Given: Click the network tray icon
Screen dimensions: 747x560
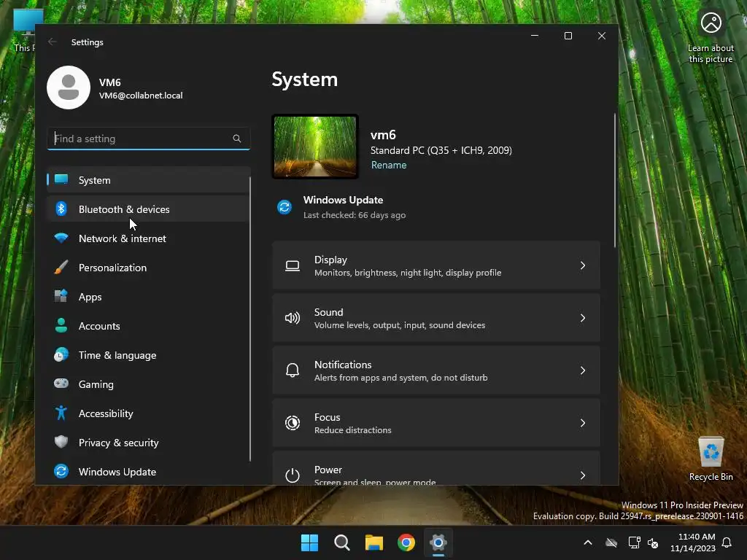Looking at the screenshot, I should (634, 542).
